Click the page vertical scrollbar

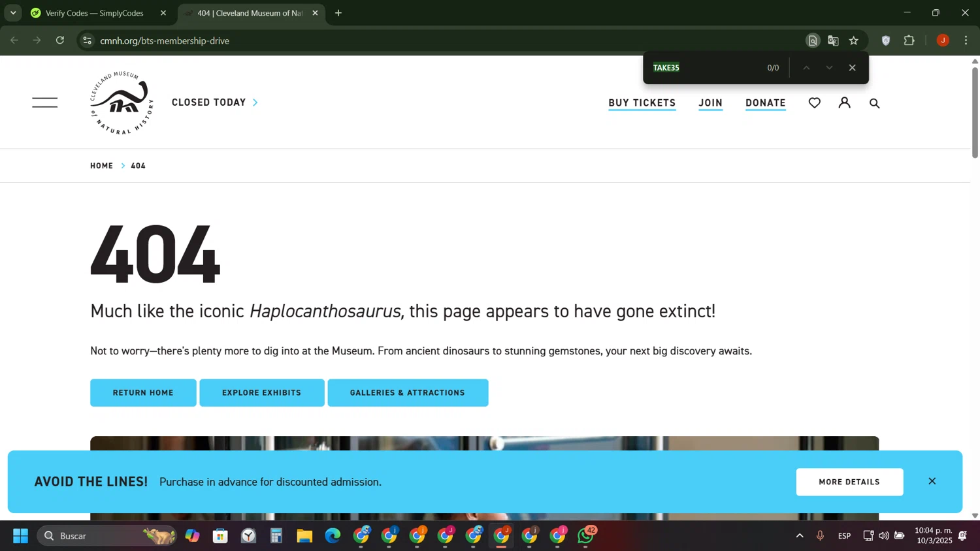pyautogui.click(x=975, y=112)
